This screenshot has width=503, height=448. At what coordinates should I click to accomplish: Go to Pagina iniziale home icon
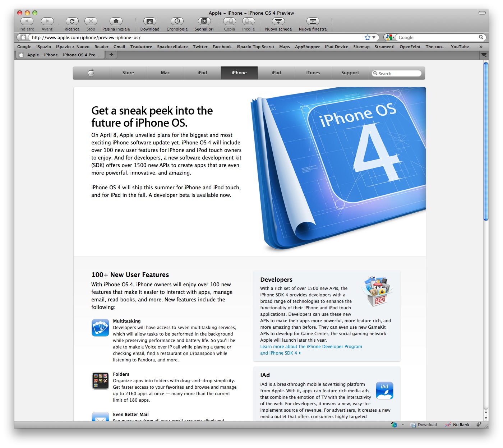click(116, 22)
